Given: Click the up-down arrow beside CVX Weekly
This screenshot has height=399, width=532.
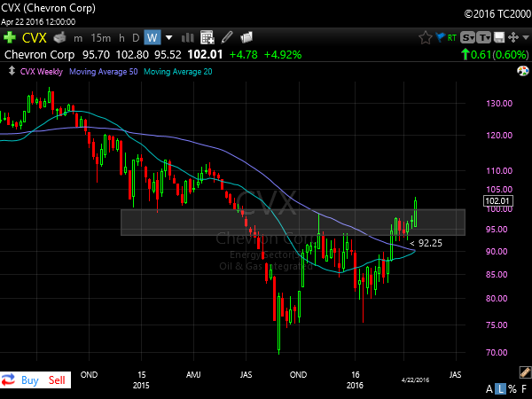Looking at the screenshot, I should click(x=12, y=71).
